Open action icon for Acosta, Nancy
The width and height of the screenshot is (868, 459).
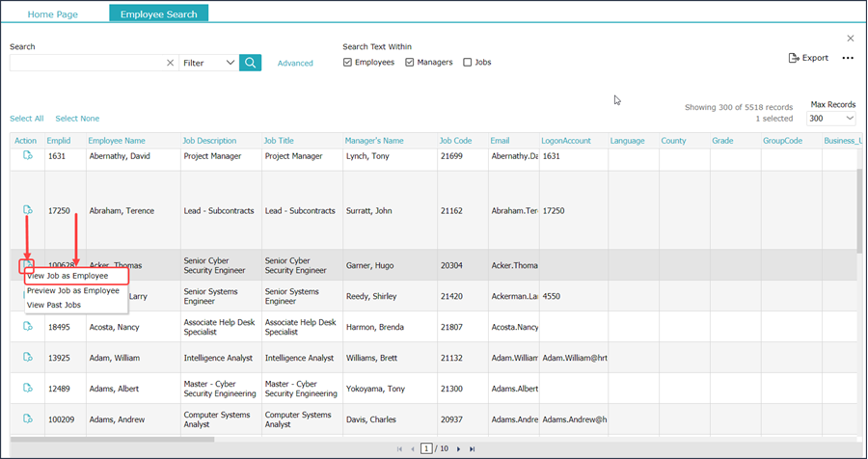point(28,327)
